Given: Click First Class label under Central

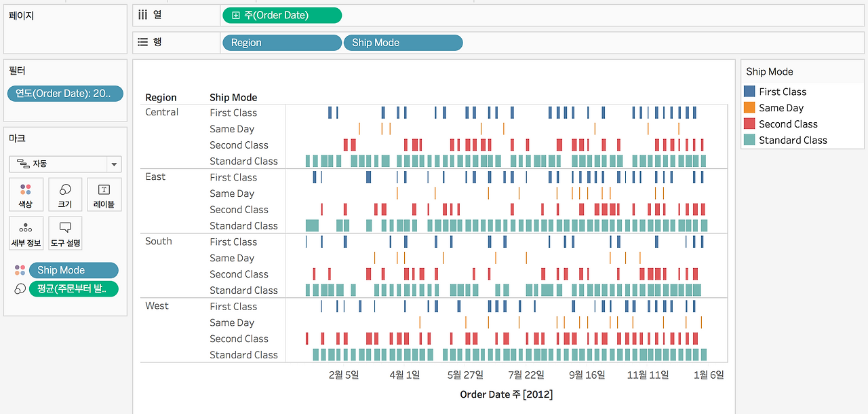Looking at the screenshot, I should tap(233, 113).
